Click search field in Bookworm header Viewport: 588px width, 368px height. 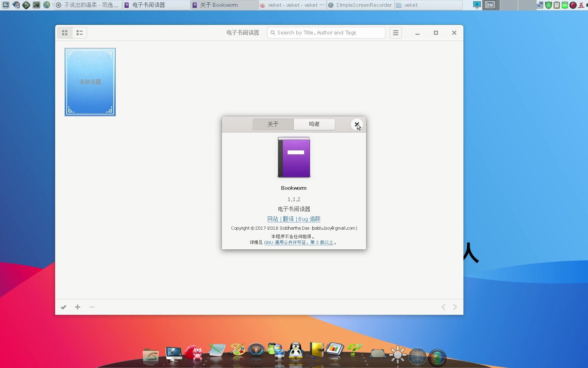coord(326,33)
